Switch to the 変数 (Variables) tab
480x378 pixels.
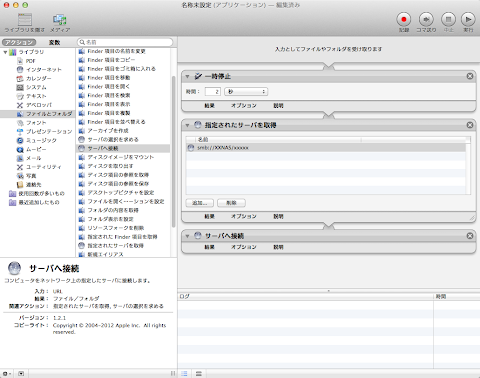54,42
